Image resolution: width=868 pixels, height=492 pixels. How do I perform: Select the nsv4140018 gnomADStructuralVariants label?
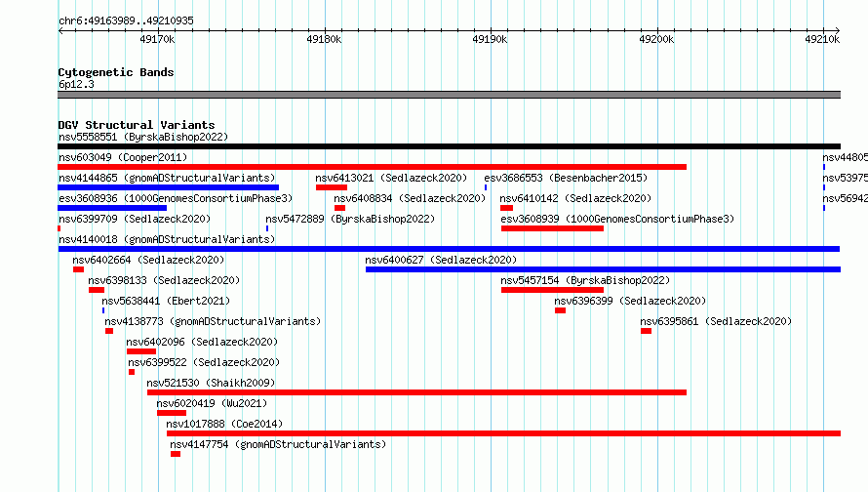coord(167,239)
